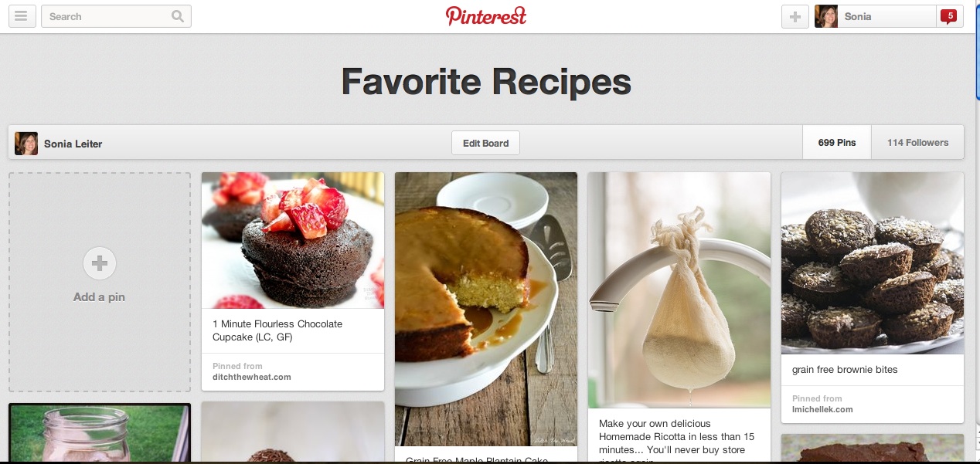980x464 pixels.
Task: Open the Sonia account menu
Action: tap(875, 16)
